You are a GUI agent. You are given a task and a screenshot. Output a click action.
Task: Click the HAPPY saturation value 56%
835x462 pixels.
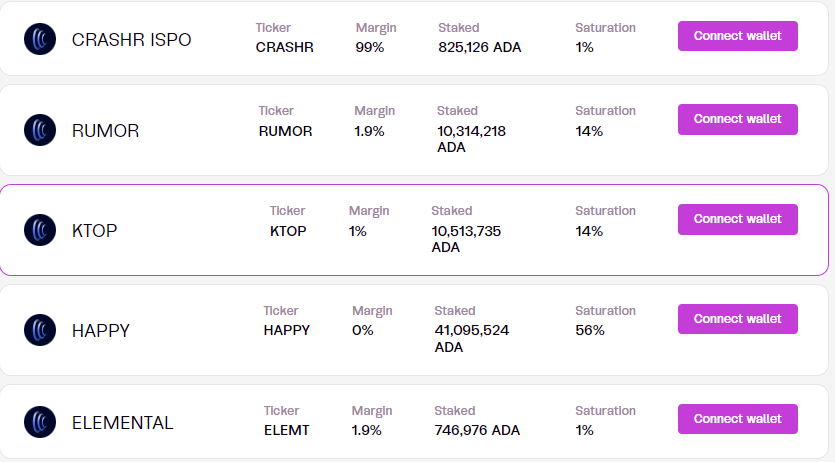click(590, 330)
